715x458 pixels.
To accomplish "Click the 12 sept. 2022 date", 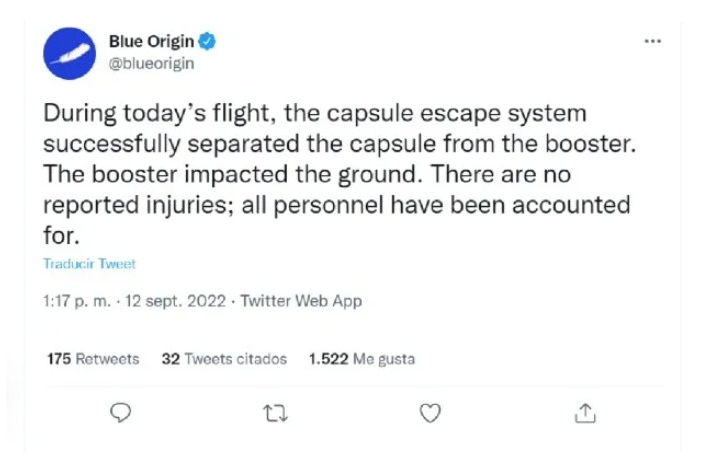I will [160, 301].
